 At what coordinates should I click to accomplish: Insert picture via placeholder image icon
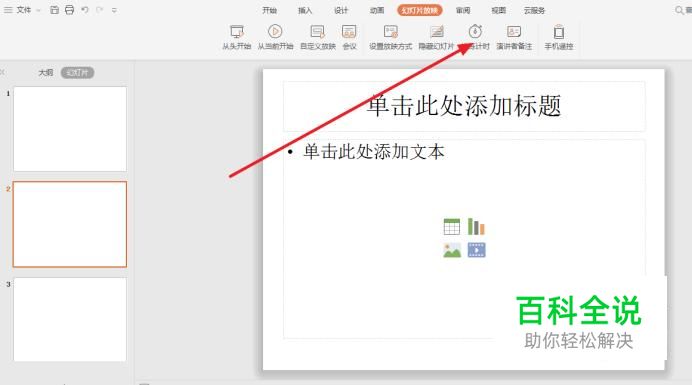(x=451, y=250)
